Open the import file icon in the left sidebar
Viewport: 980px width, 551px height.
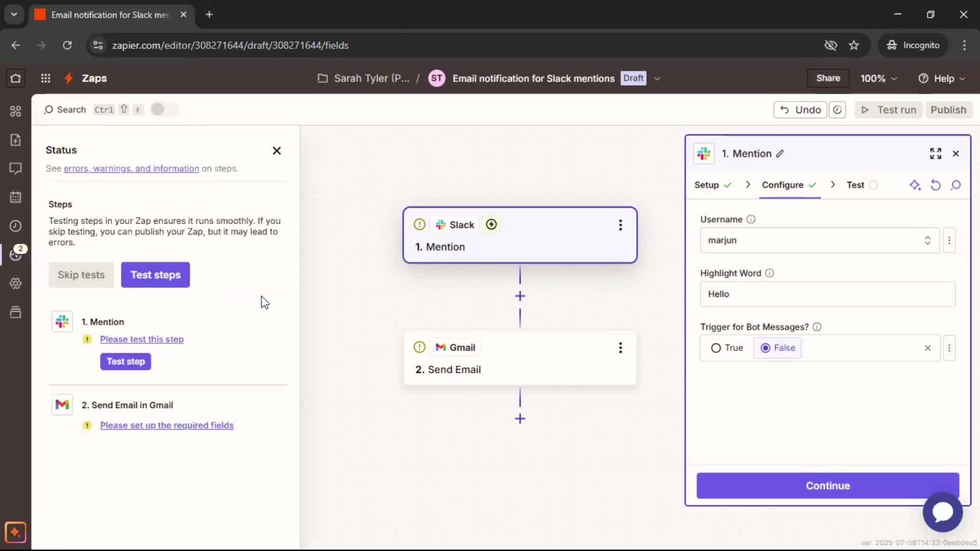pyautogui.click(x=15, y=140)
